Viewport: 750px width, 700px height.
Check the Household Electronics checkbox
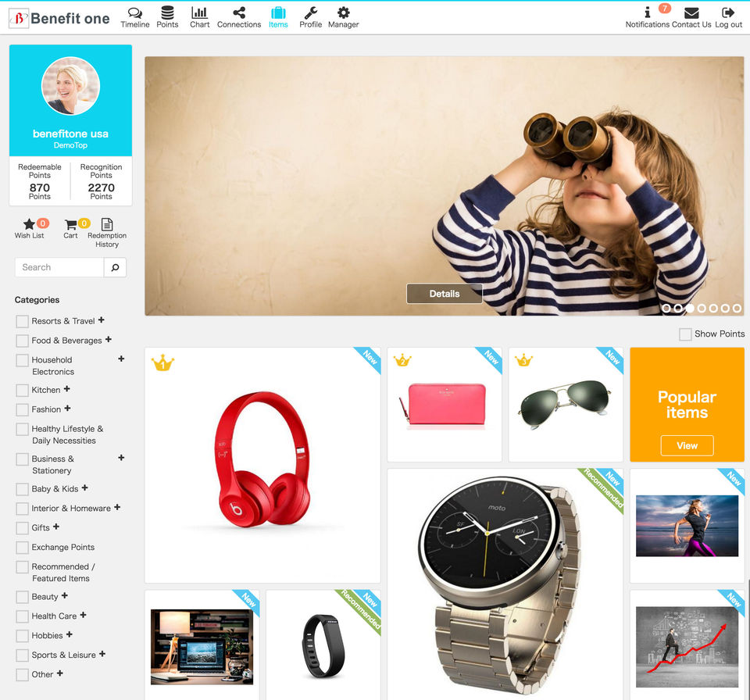pyautogui.click(x=22, y=360)
